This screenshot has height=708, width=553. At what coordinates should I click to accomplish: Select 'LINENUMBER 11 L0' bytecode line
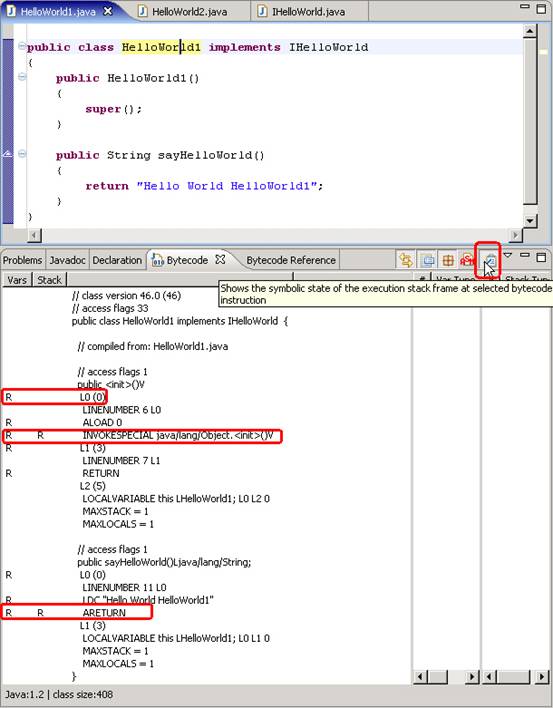tap(124, 587)
